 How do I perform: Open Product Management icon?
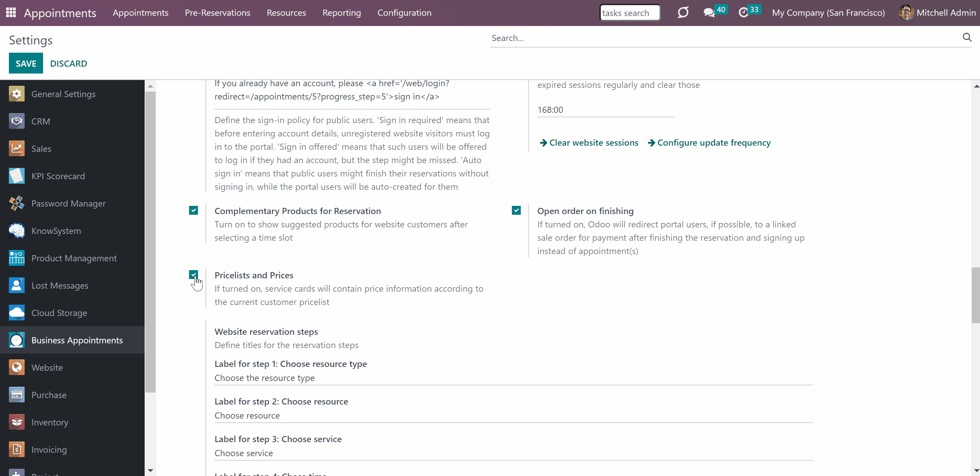coord(17,259)
